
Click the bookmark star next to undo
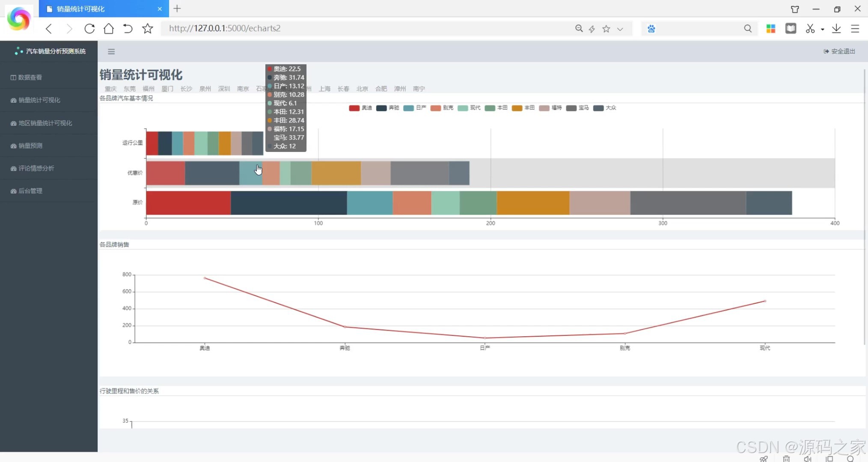click(x=148, y=29)
